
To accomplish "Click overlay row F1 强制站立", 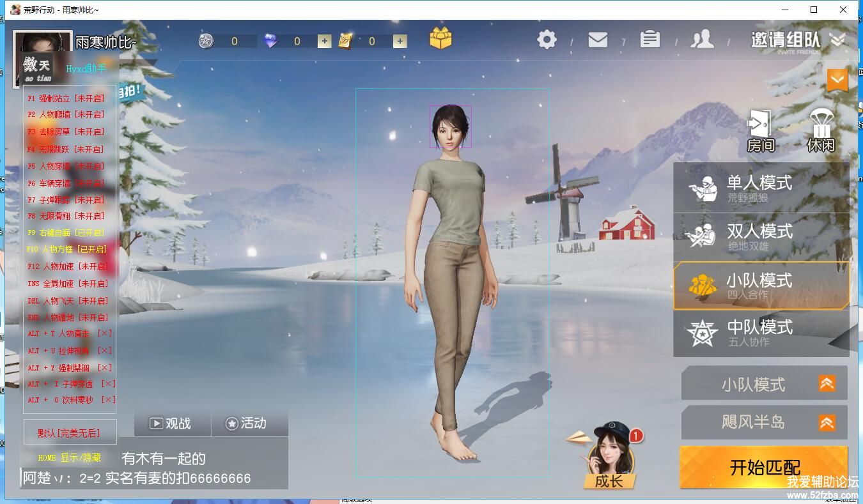I will 65,98.
